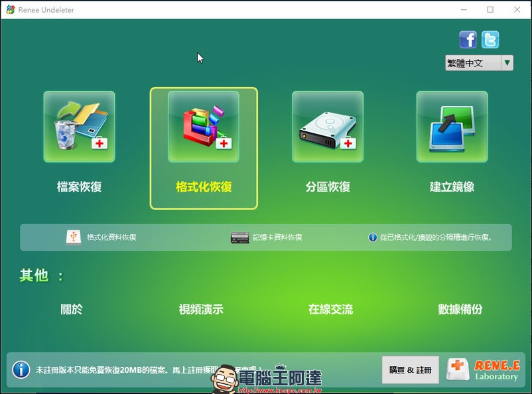Minimize the Renee Undeleter window
The height and width of the screenshot is (394, 532).
pyautogui.click(x=464, y=9)
